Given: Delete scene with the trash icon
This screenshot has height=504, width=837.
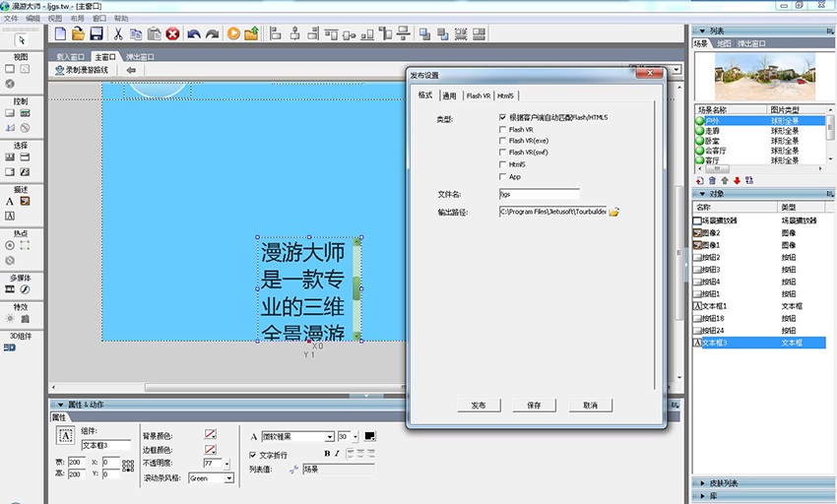Looking at the screenshot, I should tap(712, 180).
